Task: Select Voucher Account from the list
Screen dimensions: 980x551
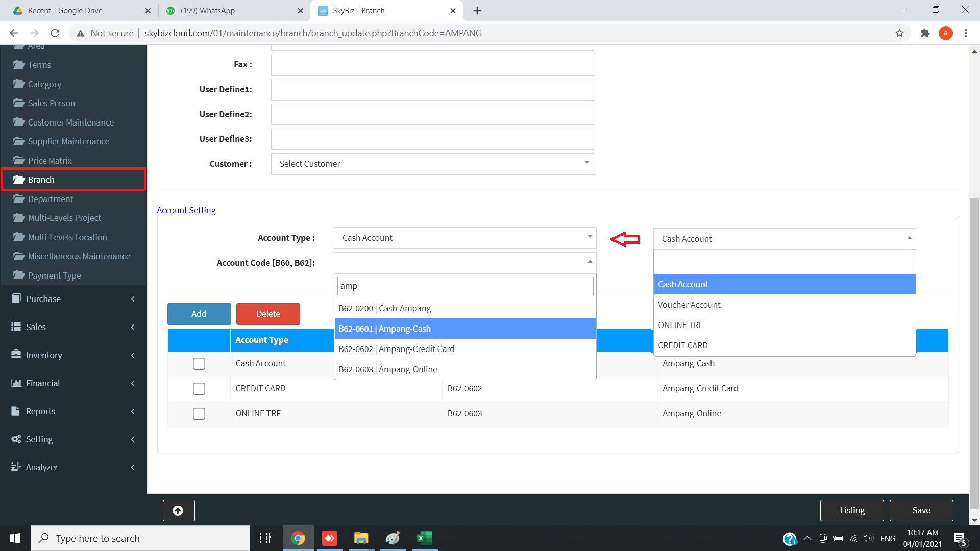Action: pos(689,305)
